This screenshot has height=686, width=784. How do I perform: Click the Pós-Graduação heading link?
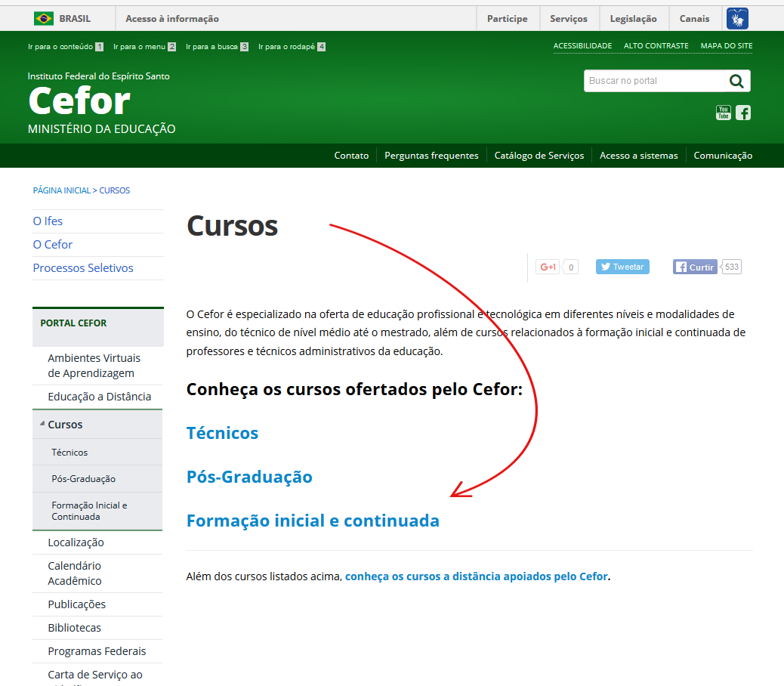click(249, 477)
